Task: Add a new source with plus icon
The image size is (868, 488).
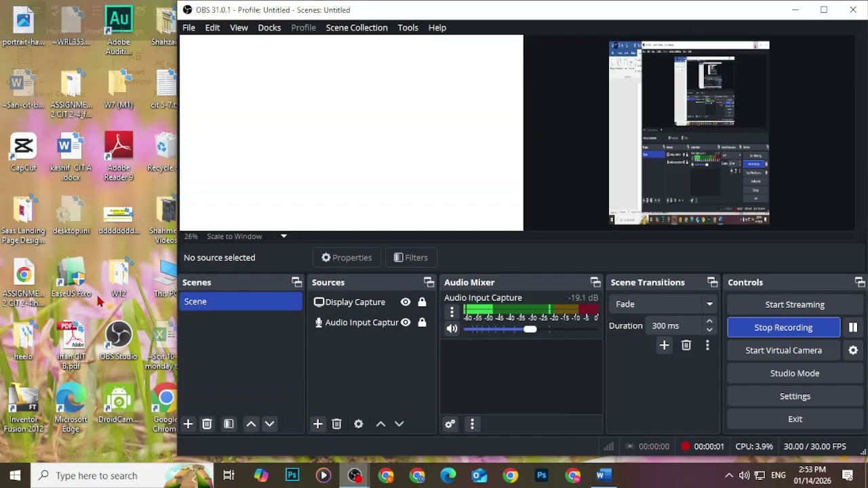Action: click(x=317, y=424)
